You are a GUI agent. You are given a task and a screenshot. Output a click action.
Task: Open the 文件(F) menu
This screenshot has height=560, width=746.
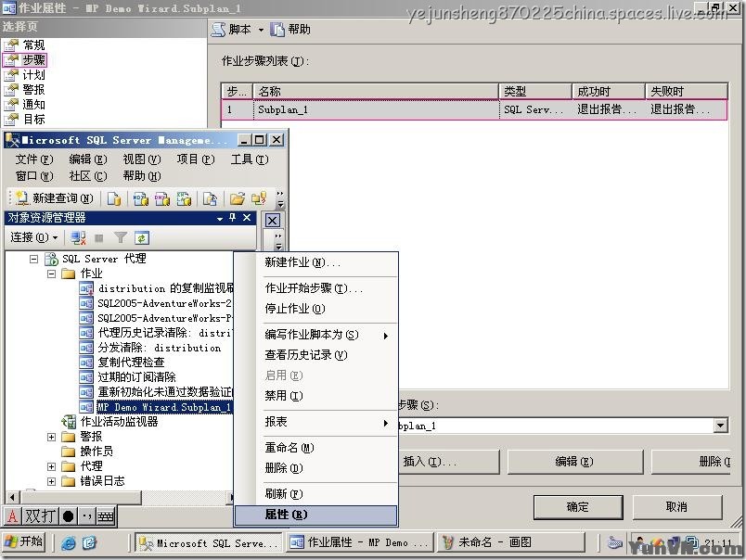click(34, 159)
